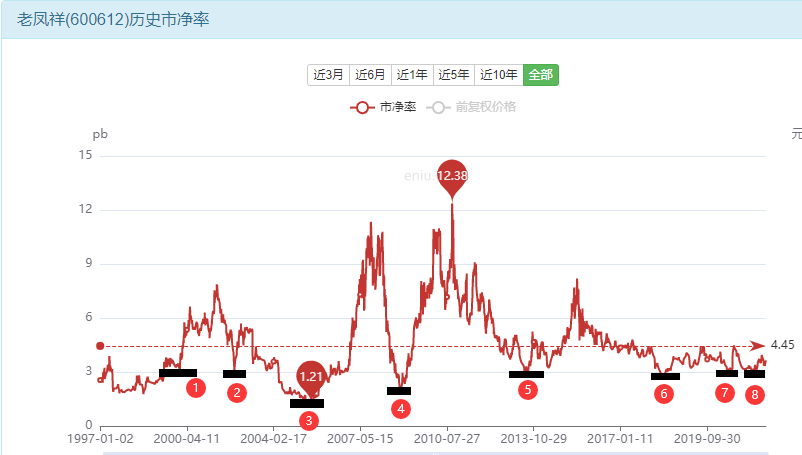The height and width of the screenshot is (455, 802).
Task: Click x-axis date 1997-01-02
Action: pyautogui.click(x=100, y=439)
